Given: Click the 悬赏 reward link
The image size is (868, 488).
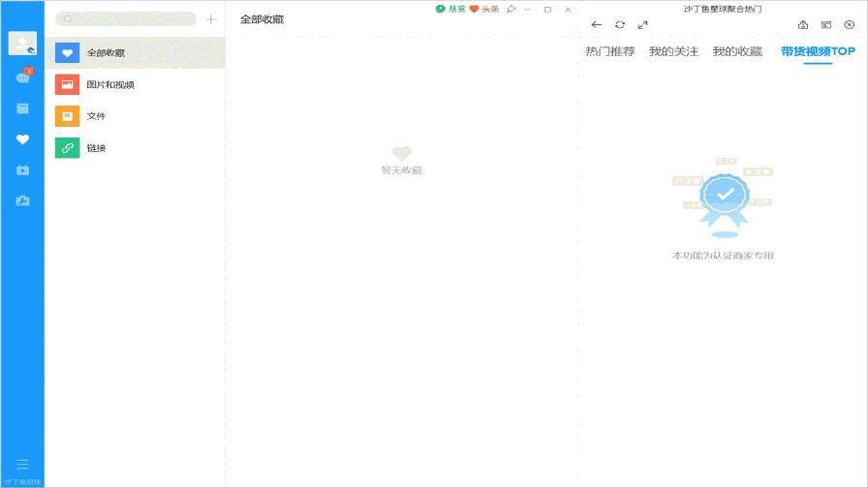Looking at the screenshot, I should pos(450,9).
